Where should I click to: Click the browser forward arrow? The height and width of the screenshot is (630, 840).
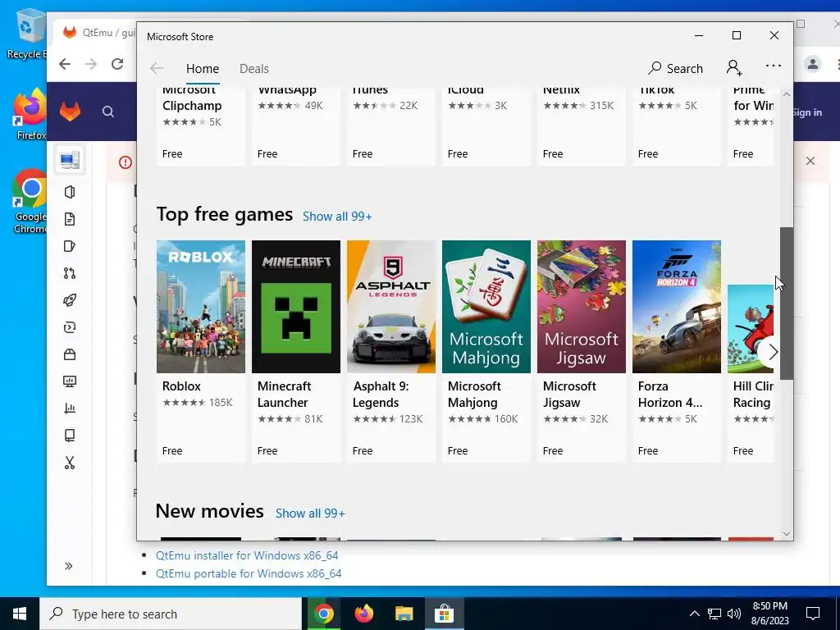(91, 64)
